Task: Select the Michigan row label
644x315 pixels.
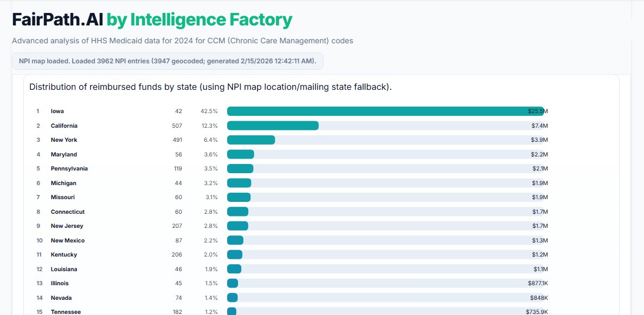Action: click(x=63, y=183)
